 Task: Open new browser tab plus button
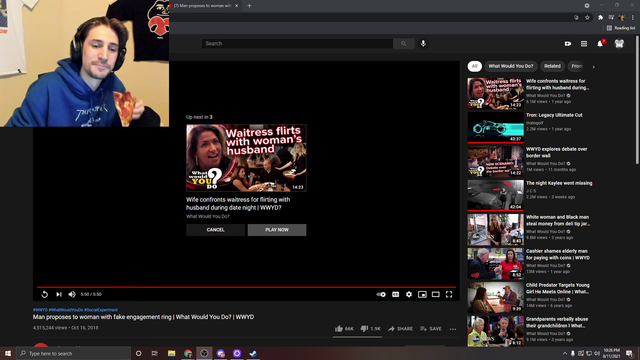[x=249, y=6]
